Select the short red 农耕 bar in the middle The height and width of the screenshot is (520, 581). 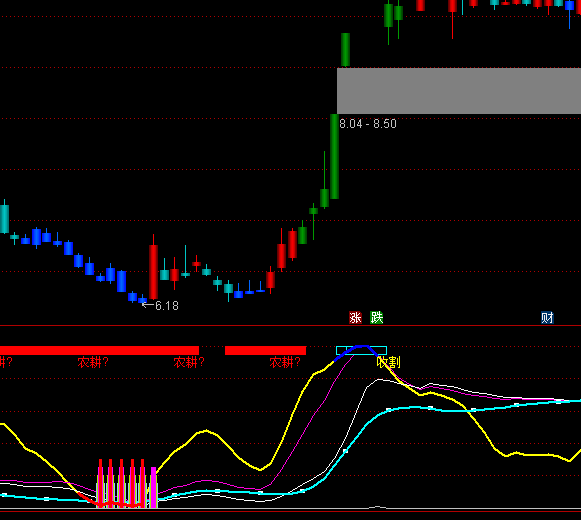click(265, 350)
